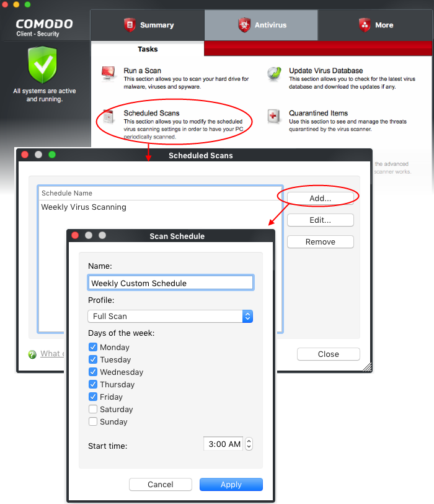Click Remove in Scheduled Scans window
This screenshot has height=504, width=434.
pos(321,241)
